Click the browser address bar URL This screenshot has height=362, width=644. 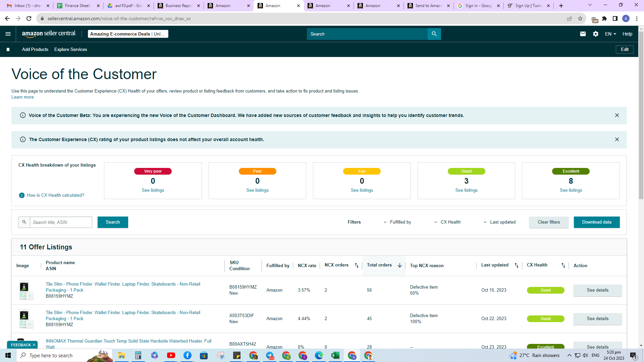(119, 18)
